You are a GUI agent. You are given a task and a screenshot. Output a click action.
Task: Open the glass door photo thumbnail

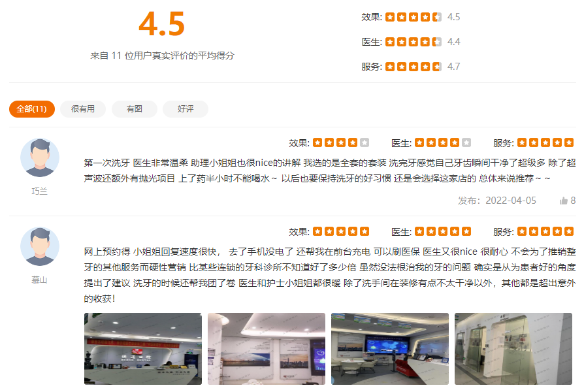[x=513, y=349]
